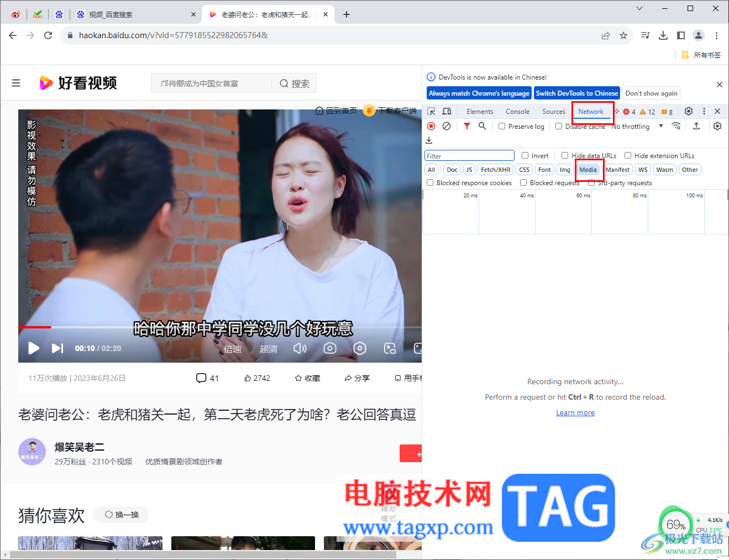Viewport: 729px width, 560px height.
Task: Click Switch DevTools to Chinese
Action: click(577, 93)
